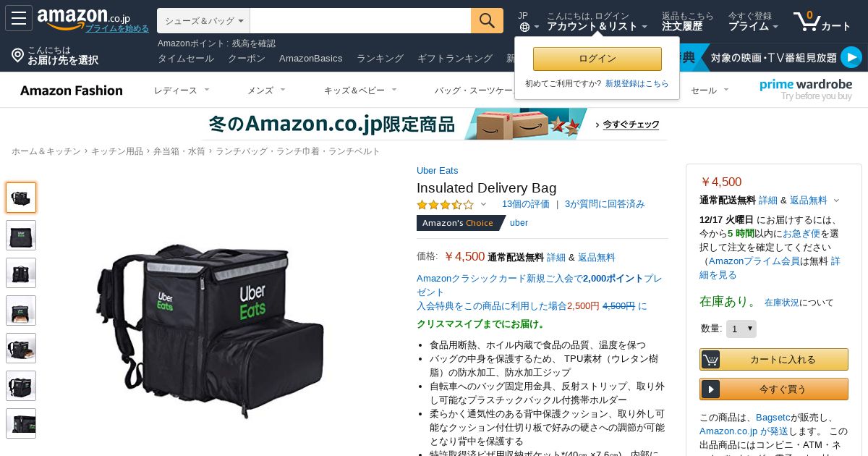Open the search category dropdown
The width and height of the screenshot is (868, 456).
pos(203,20)
